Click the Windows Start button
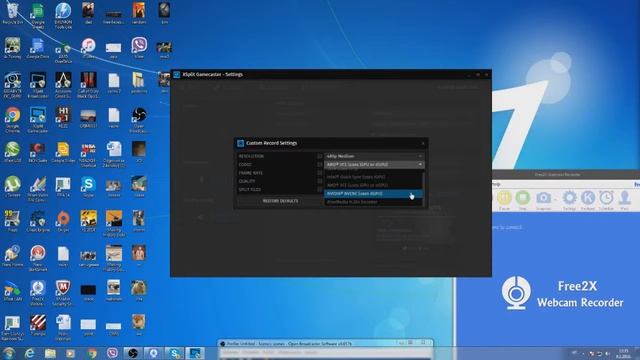Image resolution: width=640 pixels, height=360 pixels. (9, 353)
